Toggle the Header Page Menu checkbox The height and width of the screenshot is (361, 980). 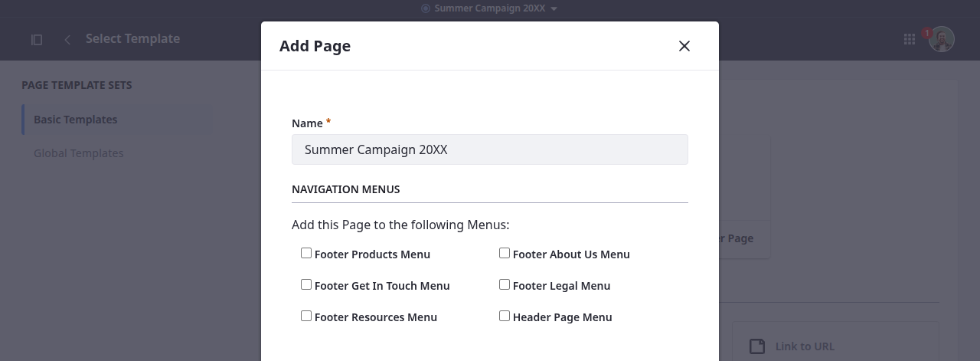[x=505, y=316]
